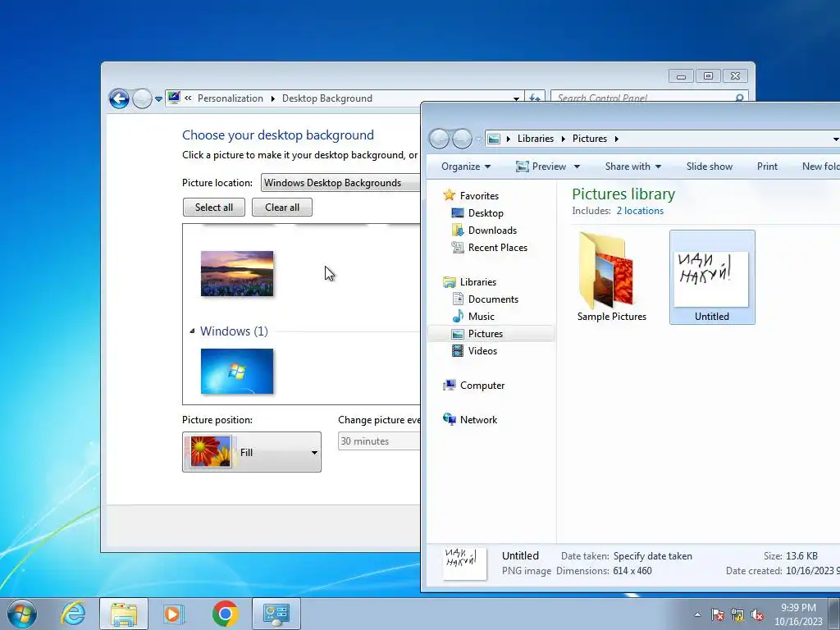Show hidden icons in system tray
840x630 pixels.
tap(697, 614)
